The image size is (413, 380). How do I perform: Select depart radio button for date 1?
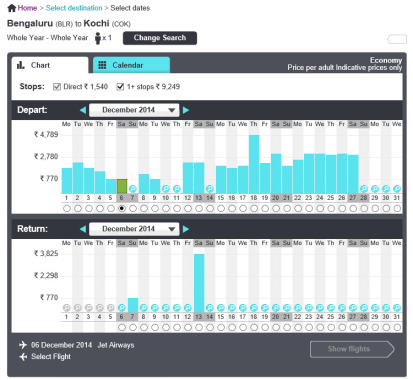[x=67, y=209]
